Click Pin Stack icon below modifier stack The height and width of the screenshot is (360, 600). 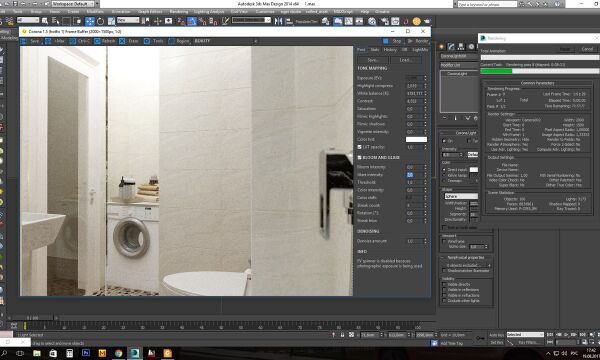[445, 118]
